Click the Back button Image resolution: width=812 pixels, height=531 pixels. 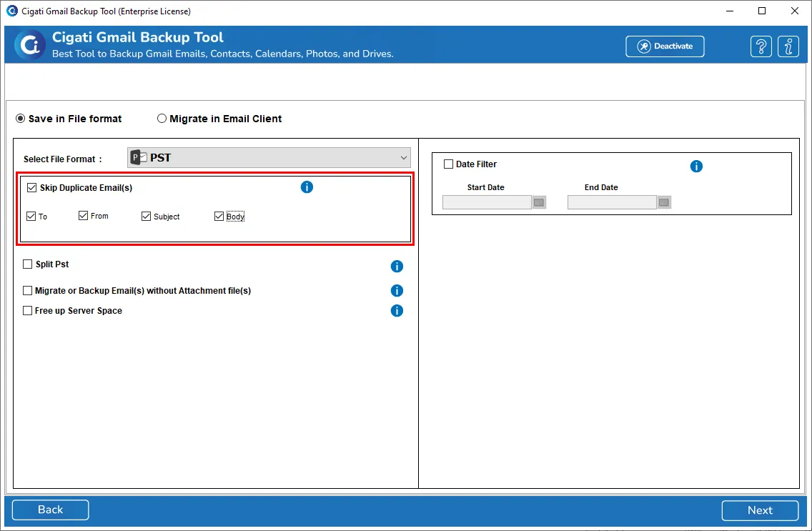pyautogui.click(x=50, y=510)
